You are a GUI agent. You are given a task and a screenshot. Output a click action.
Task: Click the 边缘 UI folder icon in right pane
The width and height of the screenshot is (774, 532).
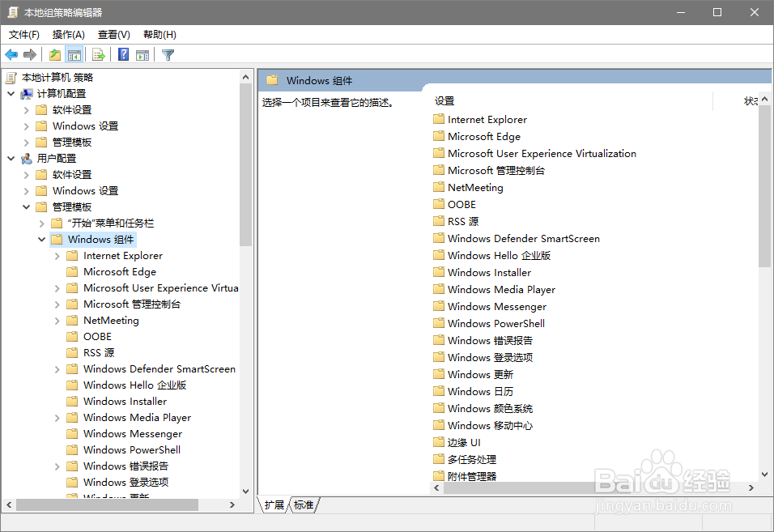439,441
